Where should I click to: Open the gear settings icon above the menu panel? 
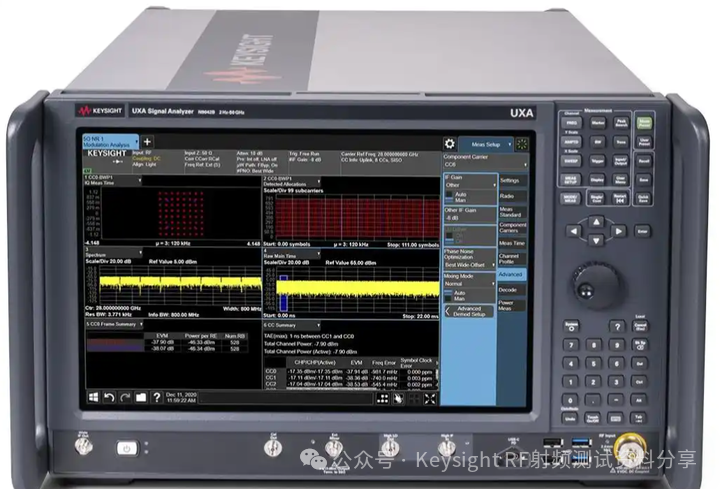(x=450, y=144)
